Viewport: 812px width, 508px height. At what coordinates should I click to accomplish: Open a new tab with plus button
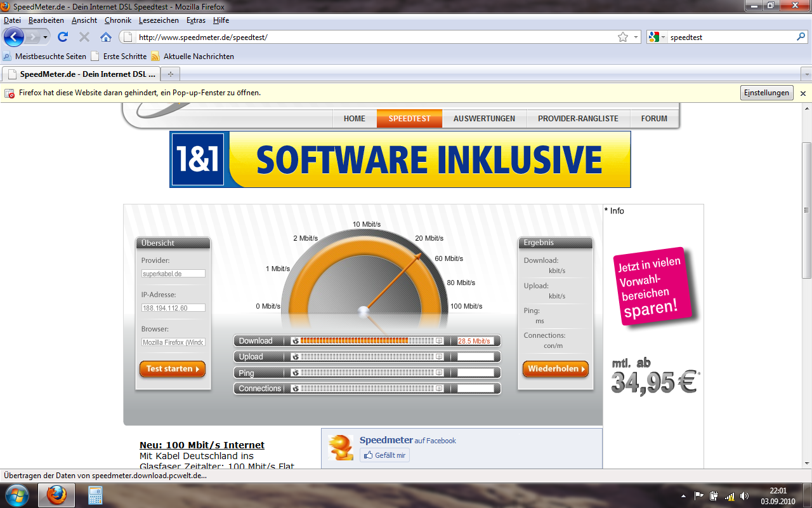[x=170, y=74]
